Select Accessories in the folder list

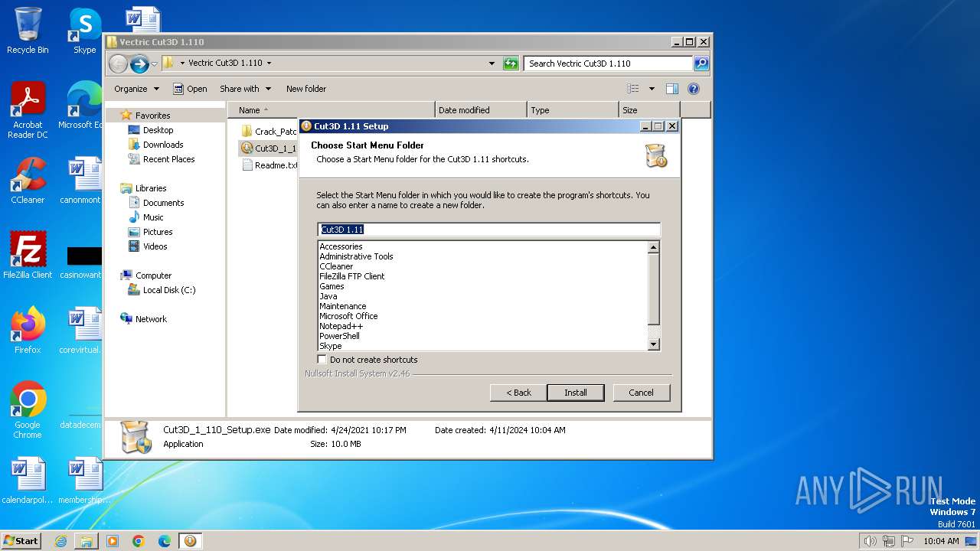coord(341,246)
